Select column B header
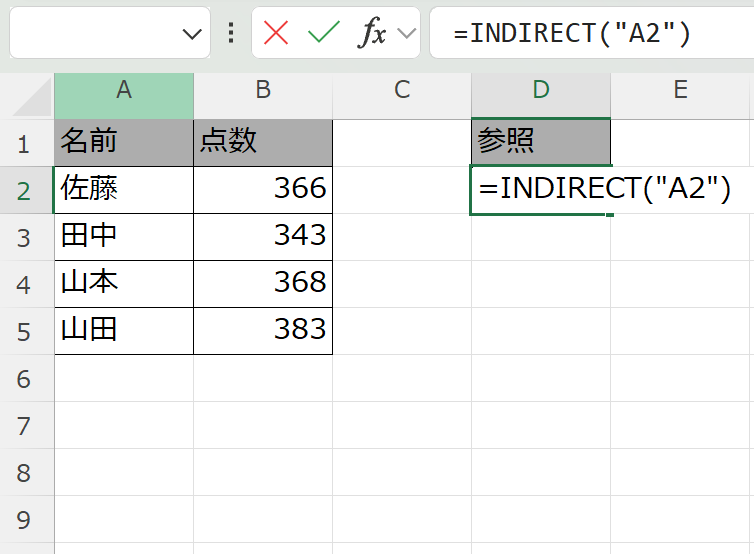The width and height of the screenshot is (754, 554). [x=263, y=91]
